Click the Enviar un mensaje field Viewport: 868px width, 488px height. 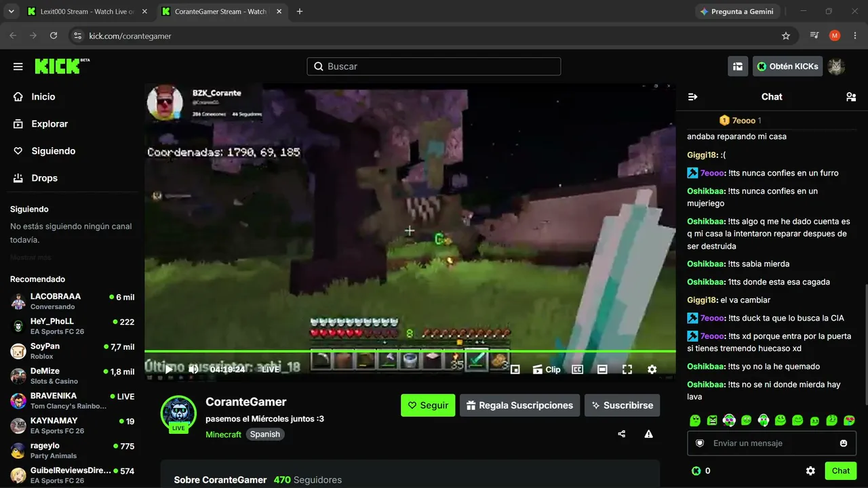point(772,443)
